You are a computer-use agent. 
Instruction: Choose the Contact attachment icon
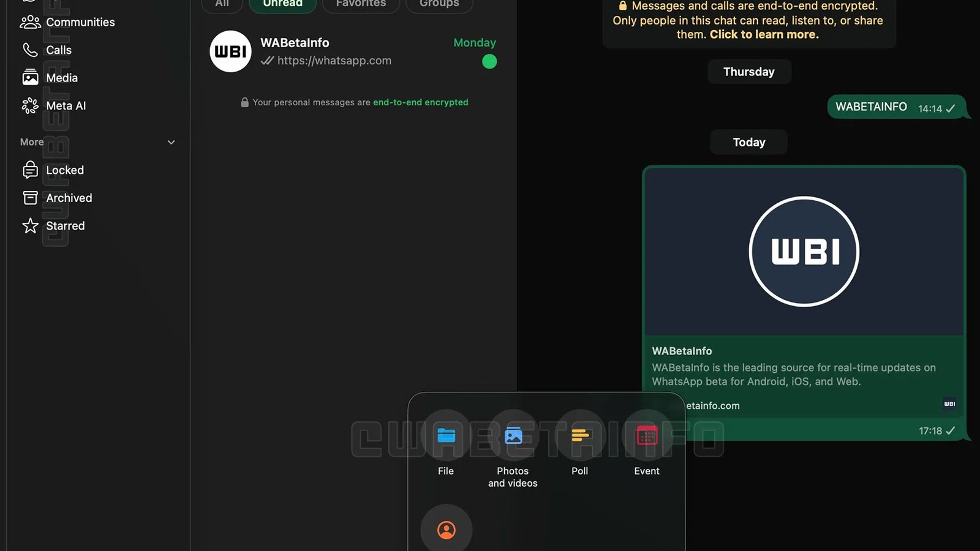click(x=446, y=530)
